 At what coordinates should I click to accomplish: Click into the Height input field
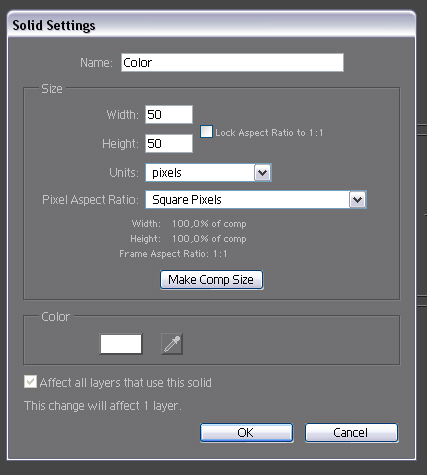[x=169, y=144]
